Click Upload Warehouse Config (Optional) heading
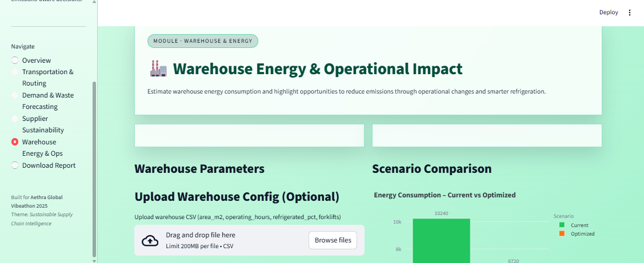This screenshot has height=263, width=644. pos(237,197)
